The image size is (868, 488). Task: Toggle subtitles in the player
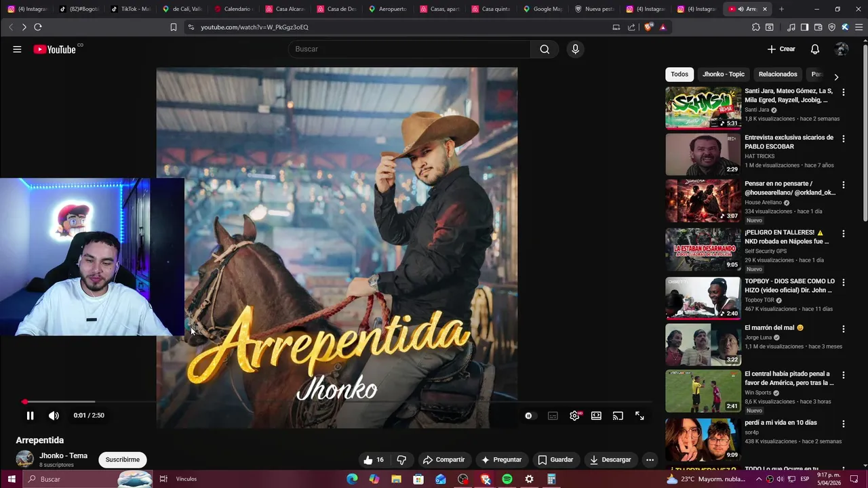pos(553,415)
